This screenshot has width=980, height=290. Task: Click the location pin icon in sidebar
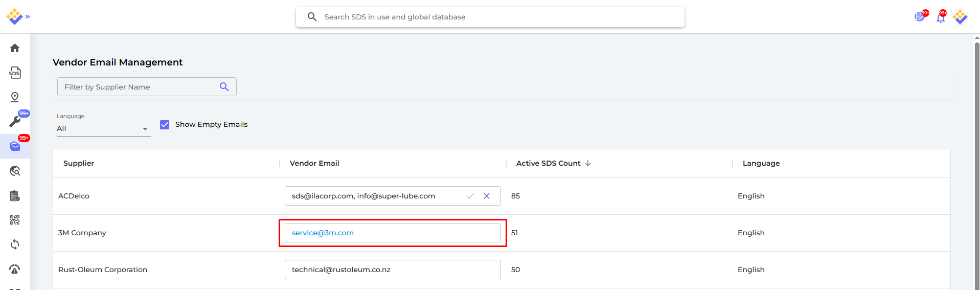coord(15,97)
